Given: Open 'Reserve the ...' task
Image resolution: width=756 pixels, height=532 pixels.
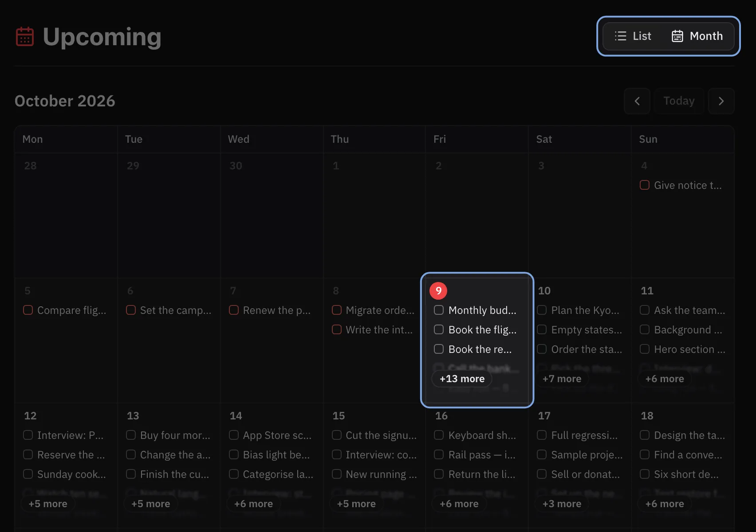Looking at the screenshot, I should pos(71,454).
